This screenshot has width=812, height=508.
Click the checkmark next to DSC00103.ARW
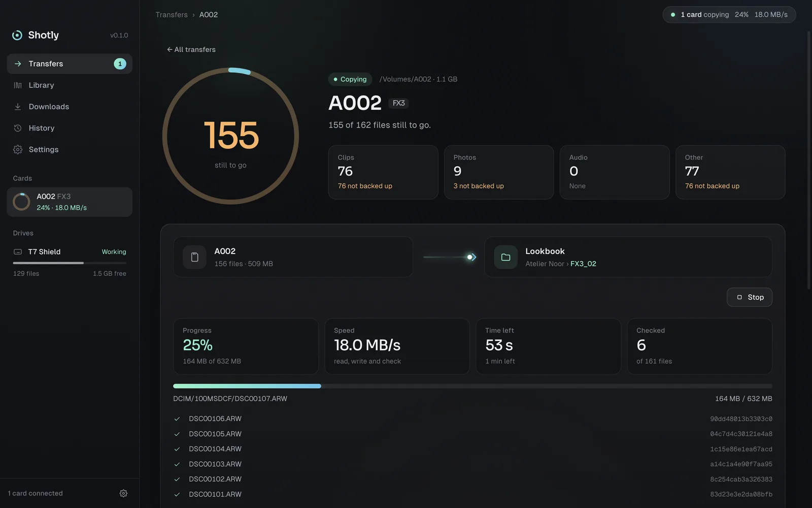click(x=177, y=464)
